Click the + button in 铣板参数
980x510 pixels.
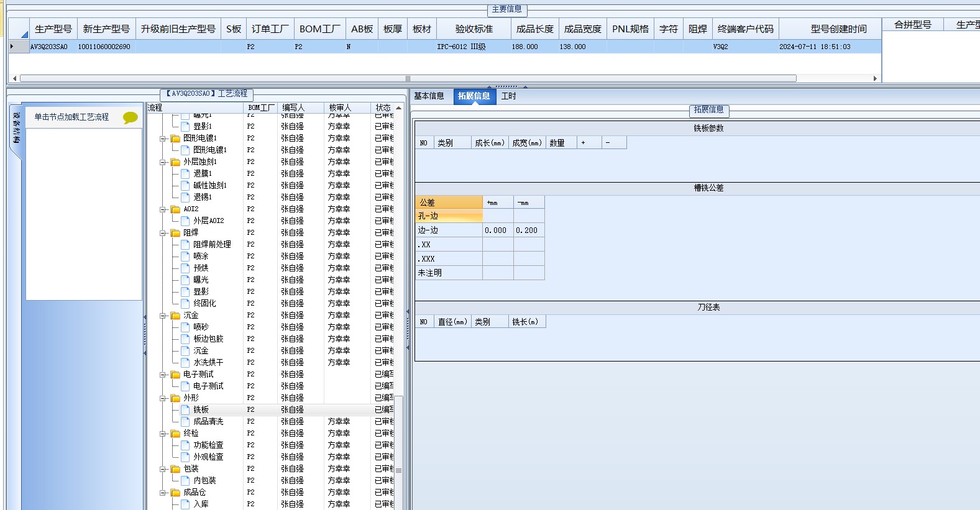[x=589, y=143]
